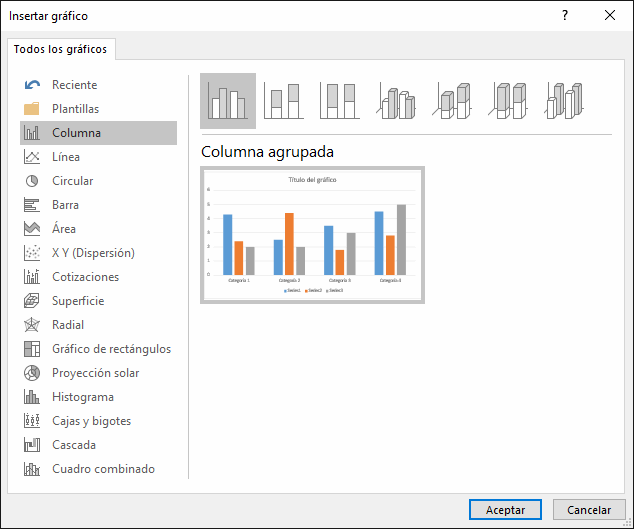Select the 3D column subtype icon
This screenshot has height=529, width=634.
566,101
